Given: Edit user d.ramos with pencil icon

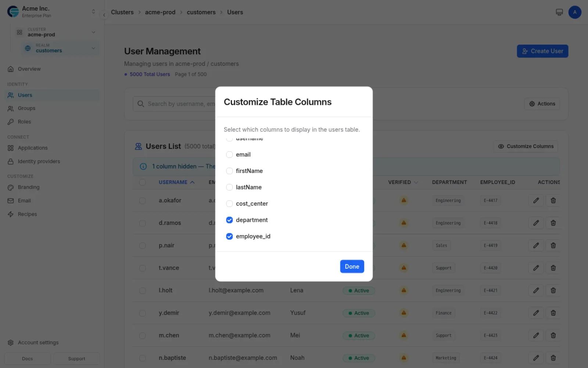Looking at the screenshot, I should pyautogui.click(x=536, y=223).
